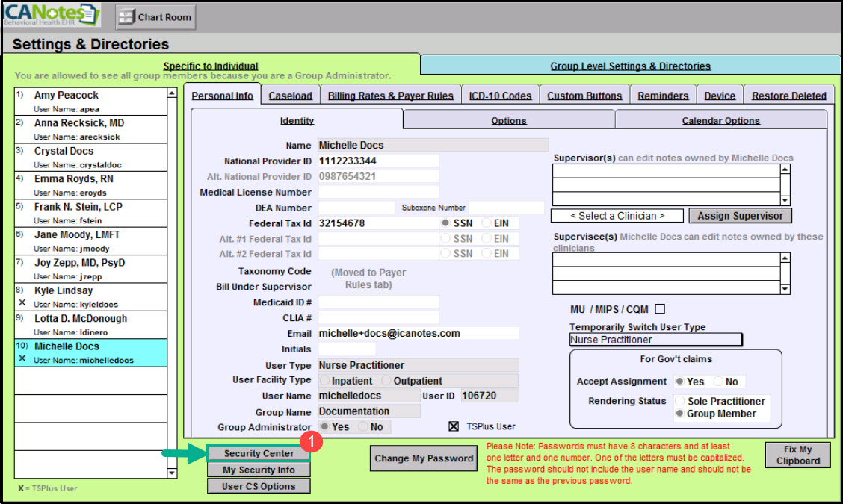Open the Chart Room
This screenshot has height=504, width=843.
click(155, 16)
